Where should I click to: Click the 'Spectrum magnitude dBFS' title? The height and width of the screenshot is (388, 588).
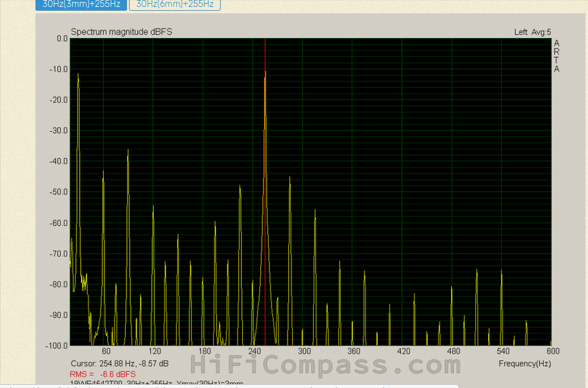(x=121, y=32)
